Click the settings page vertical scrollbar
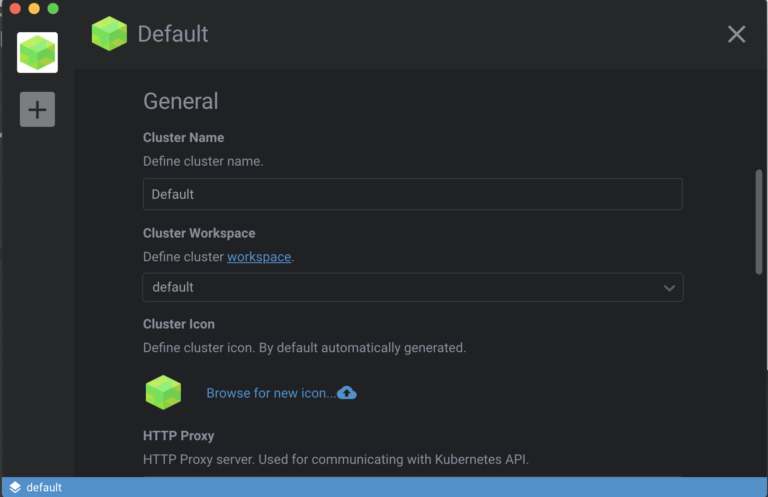Viewport: 768px width, 497px height. pyautogui.click(x=759, y=220)
